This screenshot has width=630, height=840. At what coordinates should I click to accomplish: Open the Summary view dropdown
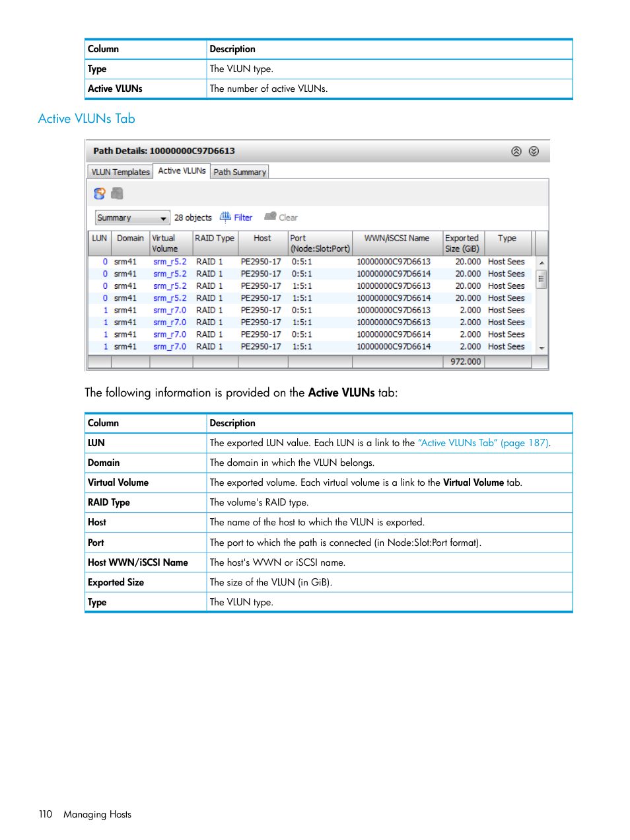(x=133, y=217)
